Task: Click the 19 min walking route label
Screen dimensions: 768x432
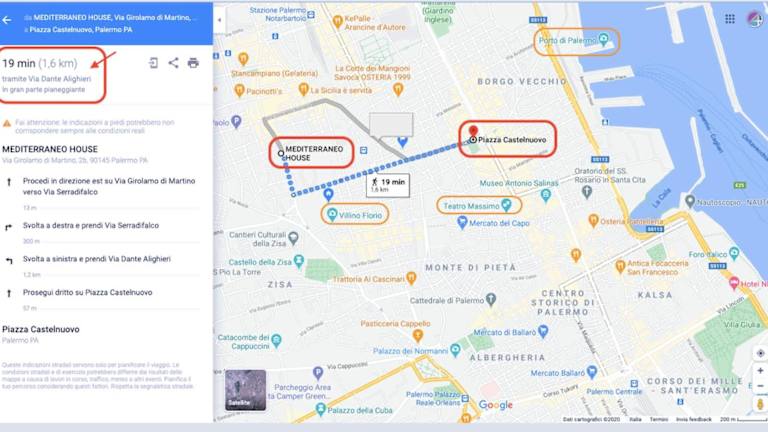Action: point(388,185)
